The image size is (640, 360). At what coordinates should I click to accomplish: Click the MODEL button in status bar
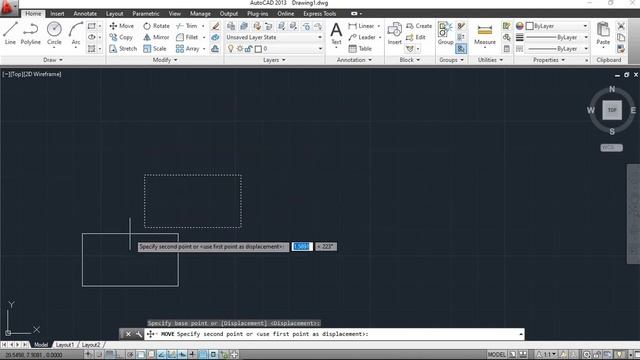click(496, 354)
